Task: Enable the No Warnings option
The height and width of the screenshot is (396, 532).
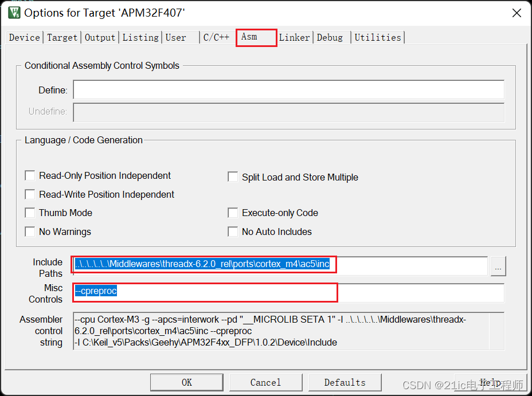Action: [x=30, y=232]
